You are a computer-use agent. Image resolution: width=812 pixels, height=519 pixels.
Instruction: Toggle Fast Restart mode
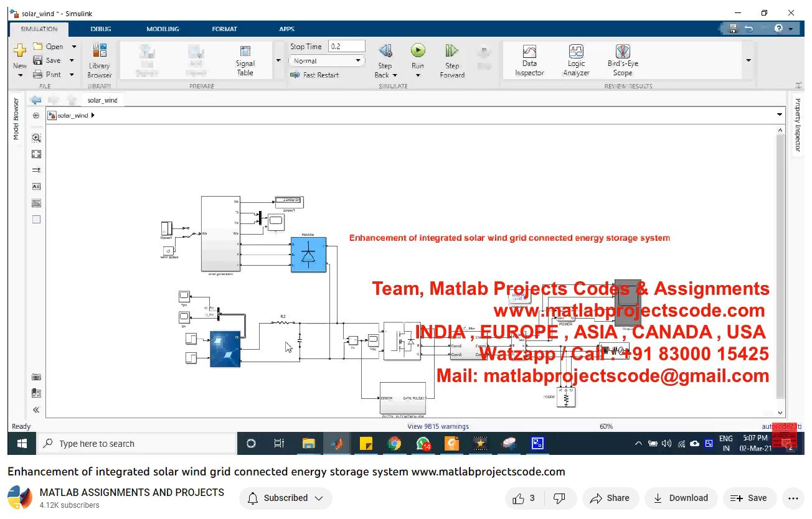314,75
